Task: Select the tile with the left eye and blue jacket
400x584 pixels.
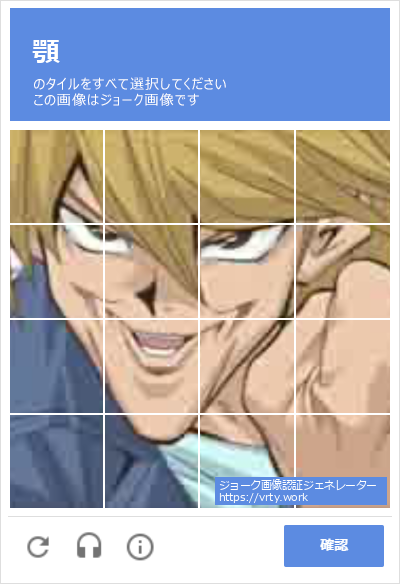Action: pyautogui.click(x=56, y=272)
